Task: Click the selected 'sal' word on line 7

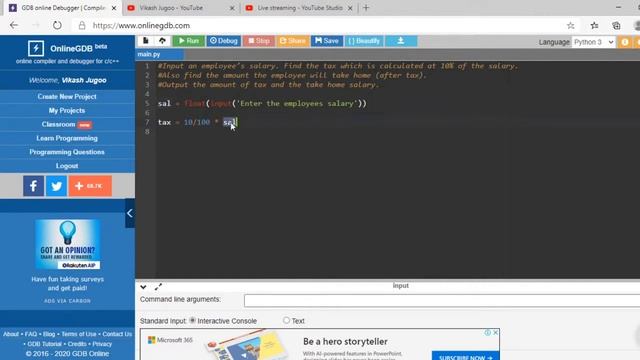Action: click(x=230, y=122)
